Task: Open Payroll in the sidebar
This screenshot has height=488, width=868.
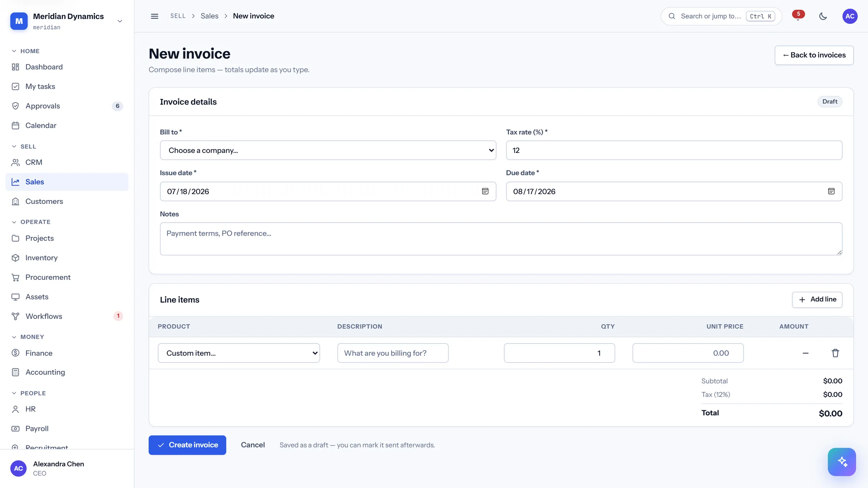Action: [x=67, y=429]
